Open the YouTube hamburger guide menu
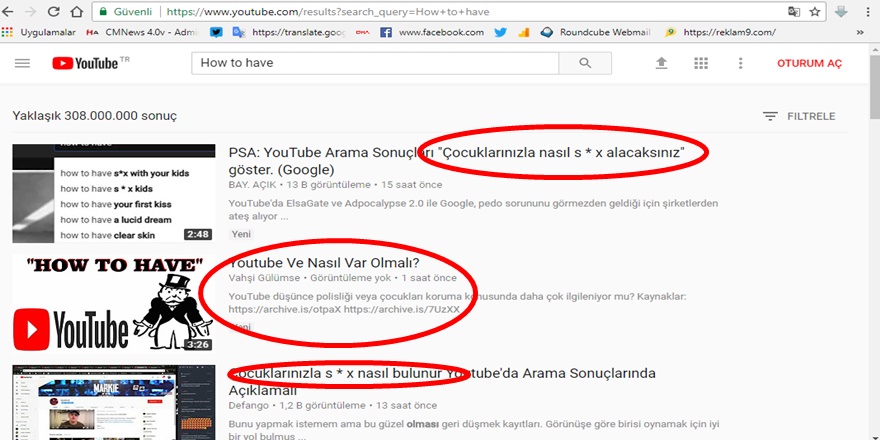880x440 pixels. click(22, 63)
